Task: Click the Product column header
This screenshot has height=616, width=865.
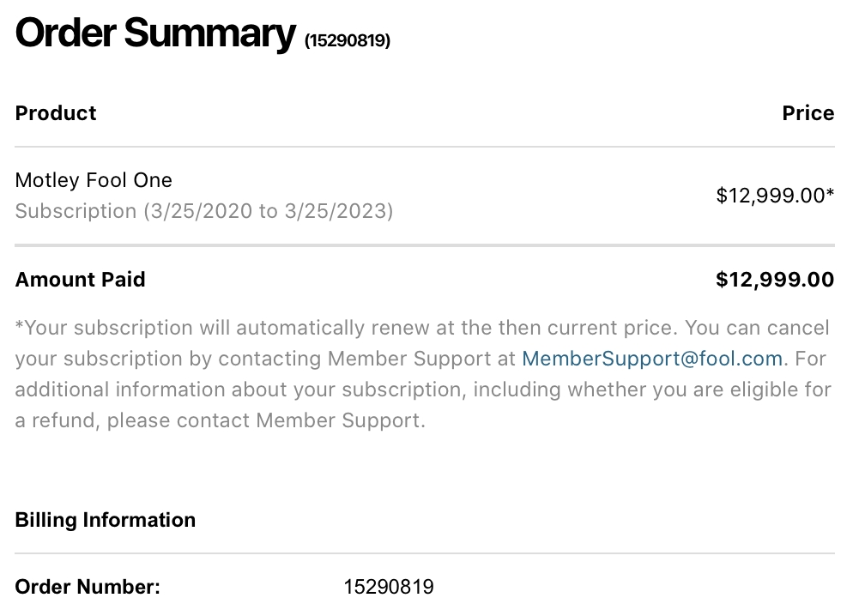Action: click(56, 113)
